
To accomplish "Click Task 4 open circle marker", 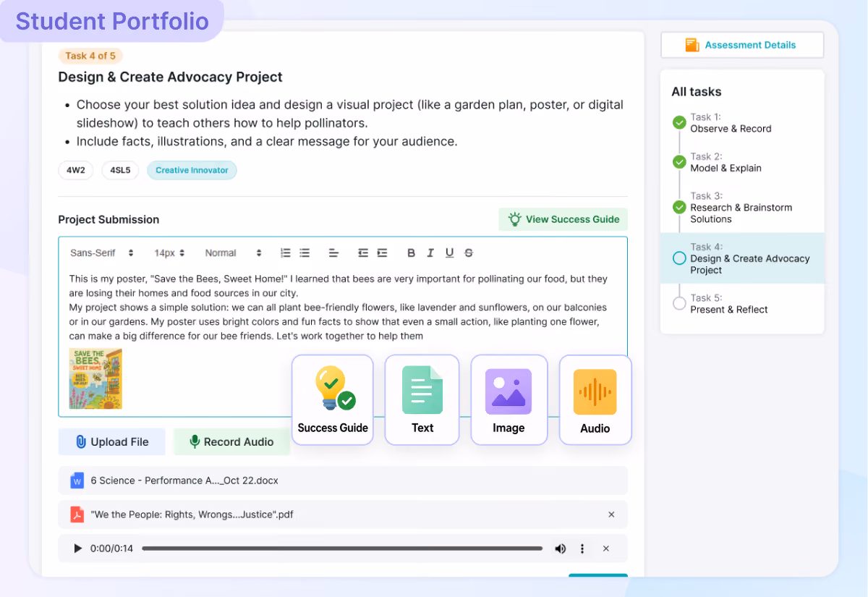I will tap(679, 258).
